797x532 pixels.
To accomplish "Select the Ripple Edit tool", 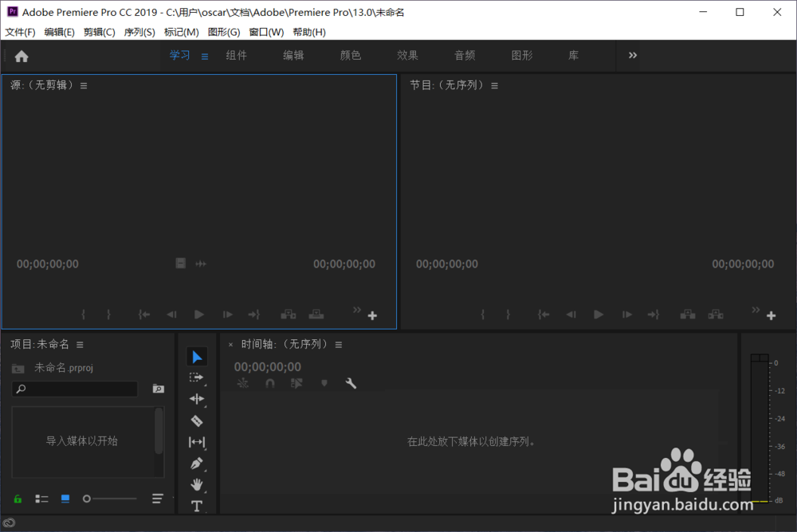I will (197, 399).
